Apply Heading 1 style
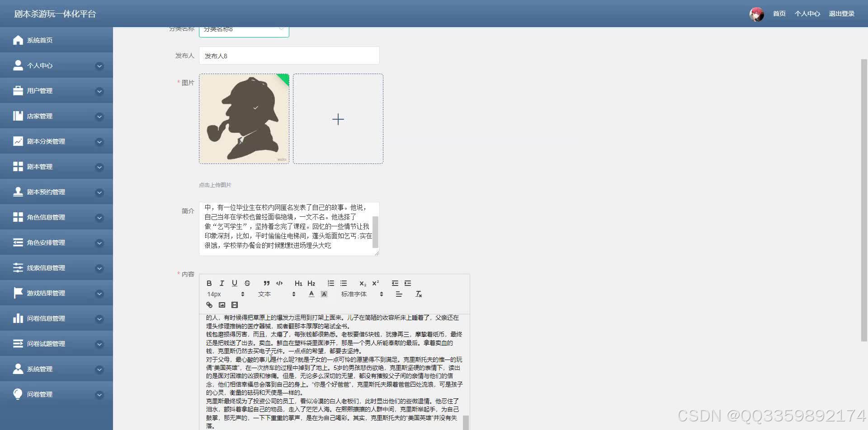Image resolution: width=868 pixels, height=430 pixels. click(x=298, y=283)
